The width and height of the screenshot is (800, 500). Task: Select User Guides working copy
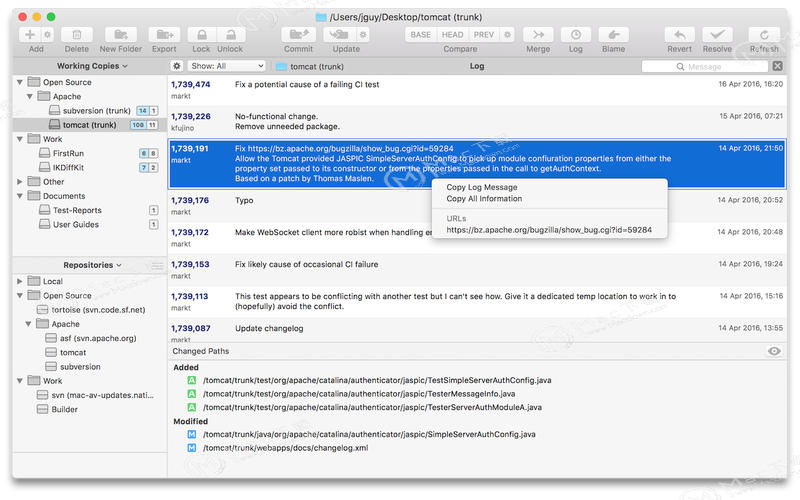90,224
